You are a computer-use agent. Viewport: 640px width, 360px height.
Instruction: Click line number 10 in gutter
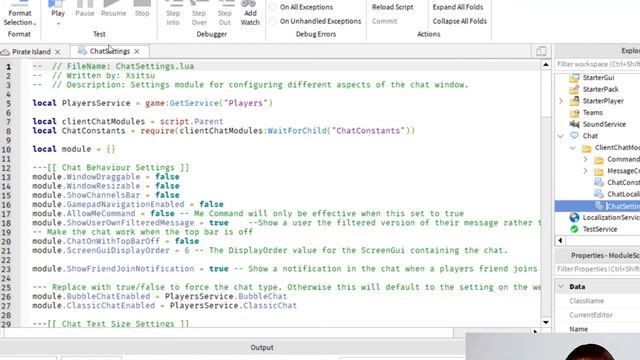click(6, 149)
